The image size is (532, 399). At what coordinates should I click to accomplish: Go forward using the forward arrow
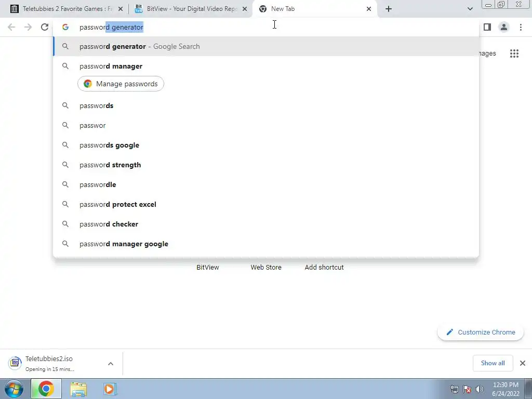coord(28,27)
